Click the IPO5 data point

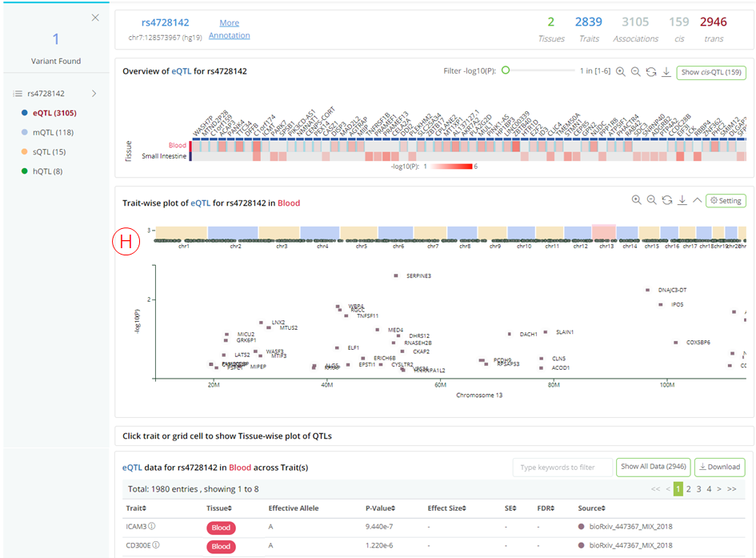pyautogui.click(x=661, y=304)
